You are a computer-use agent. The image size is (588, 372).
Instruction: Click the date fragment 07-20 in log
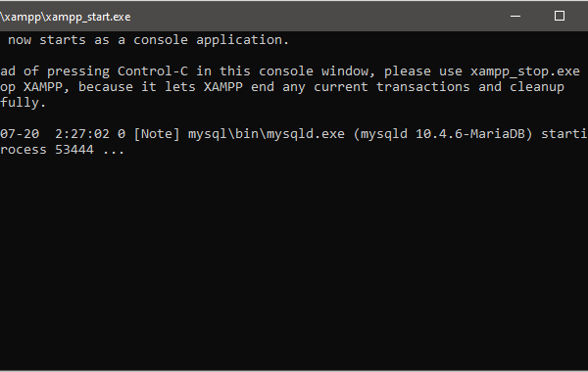click(x=20, y=134)
